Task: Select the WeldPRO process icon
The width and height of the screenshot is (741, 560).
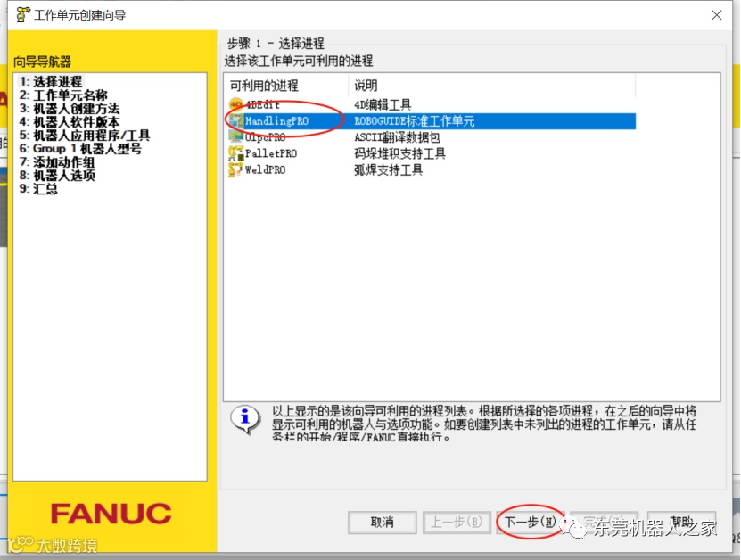Action: coord(235,169)
